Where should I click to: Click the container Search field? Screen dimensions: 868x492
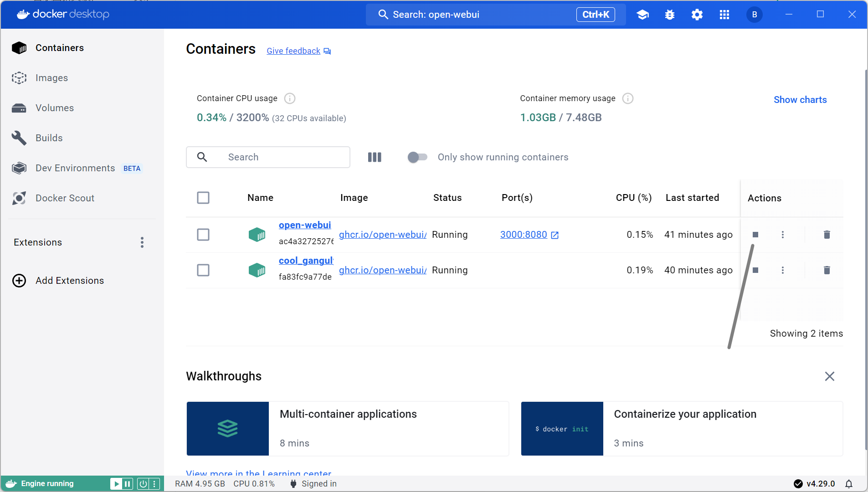click(268, 157)
